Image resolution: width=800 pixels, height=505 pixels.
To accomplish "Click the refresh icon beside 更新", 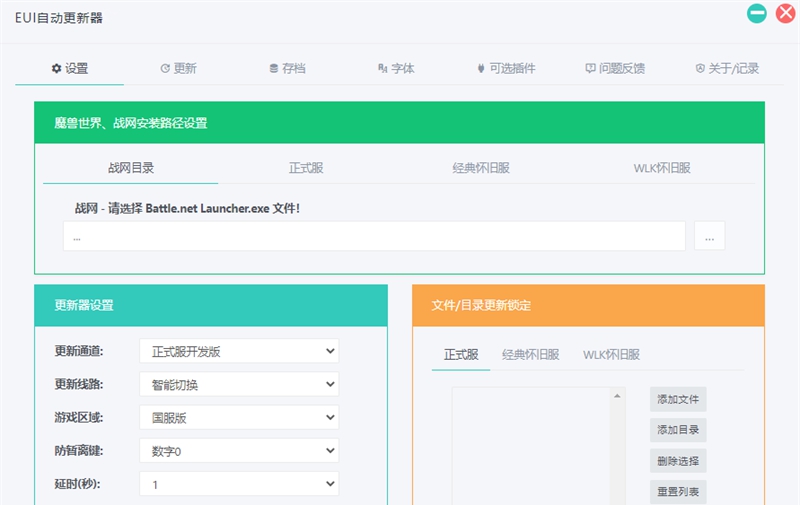I will [165, 69].
